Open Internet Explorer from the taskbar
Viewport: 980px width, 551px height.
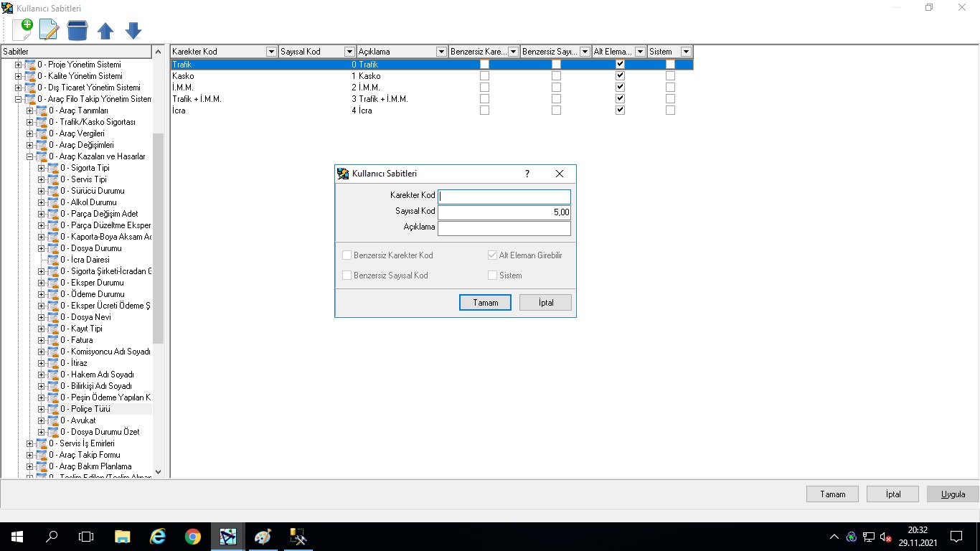pyautogui.click(x=157, y=537)
